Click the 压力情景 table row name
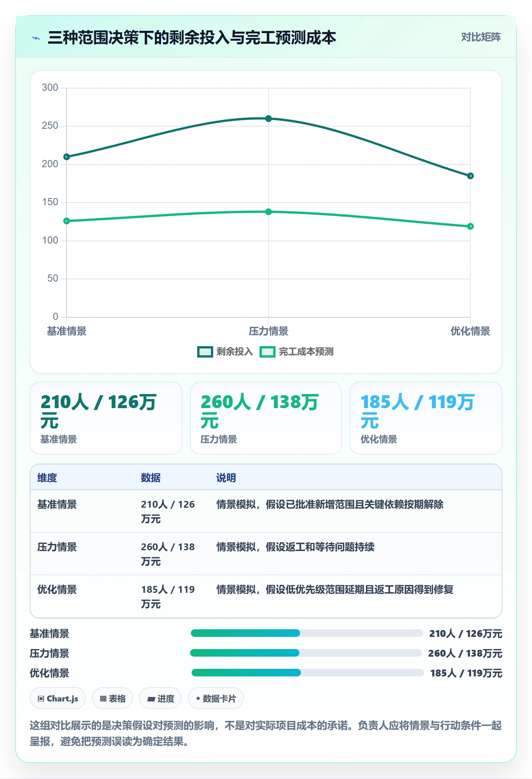532x779 pixels. [x=57, y=547]
